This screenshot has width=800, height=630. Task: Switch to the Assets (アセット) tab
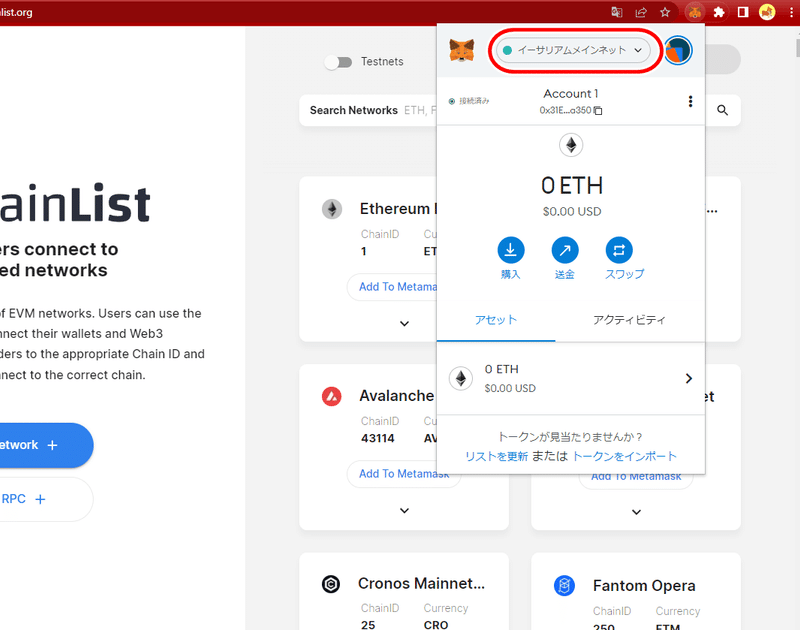pos(496,320)
